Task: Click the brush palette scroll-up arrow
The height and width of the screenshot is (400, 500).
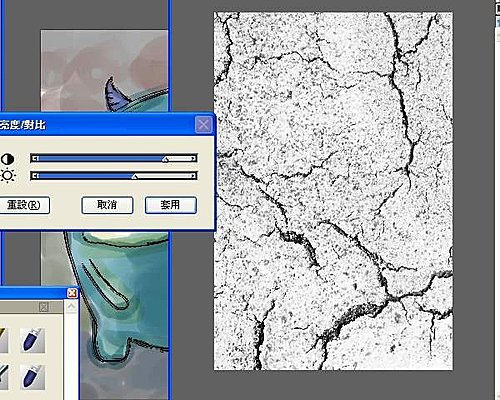Action: (71, 307)
